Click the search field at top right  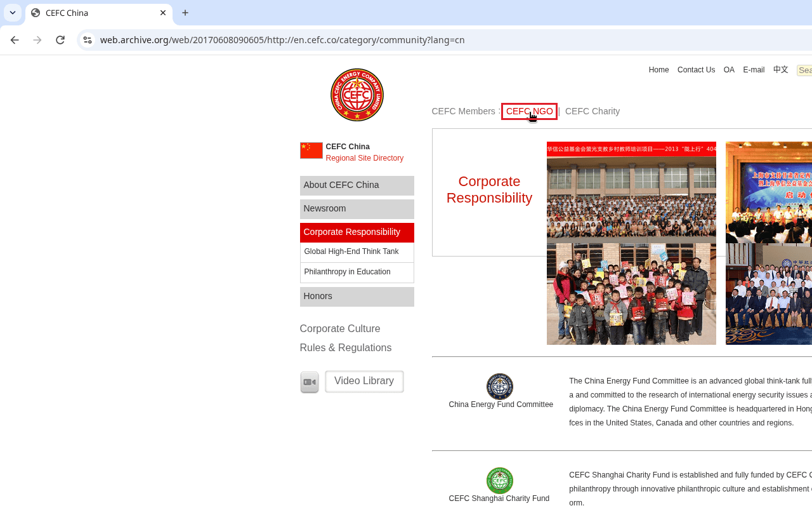pos(804,70)
